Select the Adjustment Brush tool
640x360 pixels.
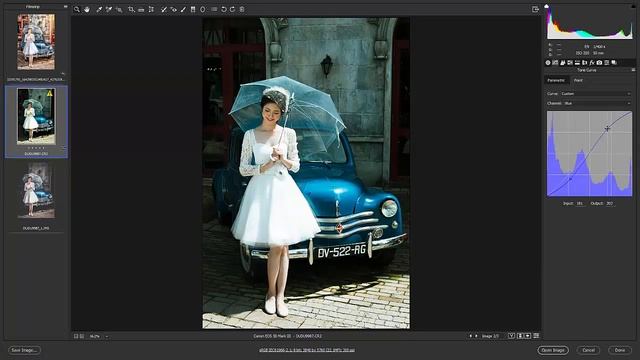pos(183,9)
